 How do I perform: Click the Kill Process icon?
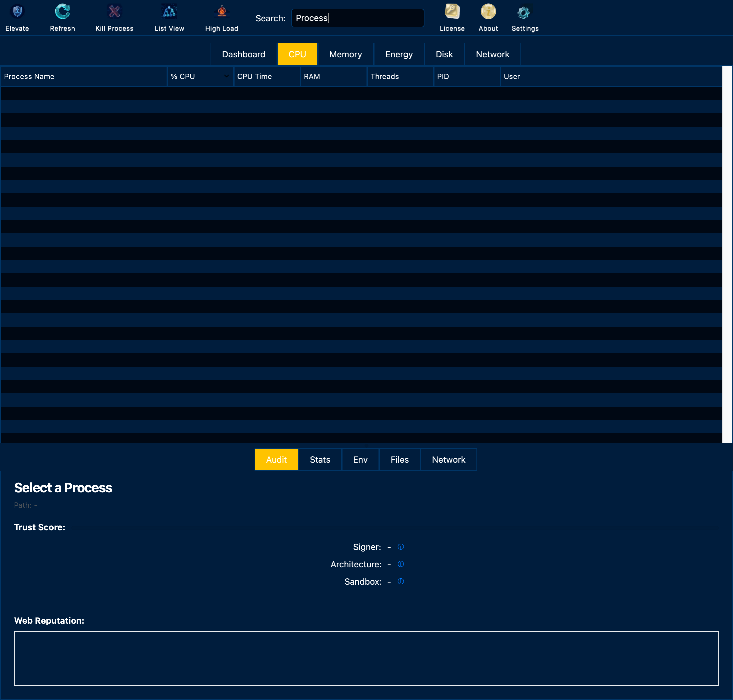tap(114, 12)
